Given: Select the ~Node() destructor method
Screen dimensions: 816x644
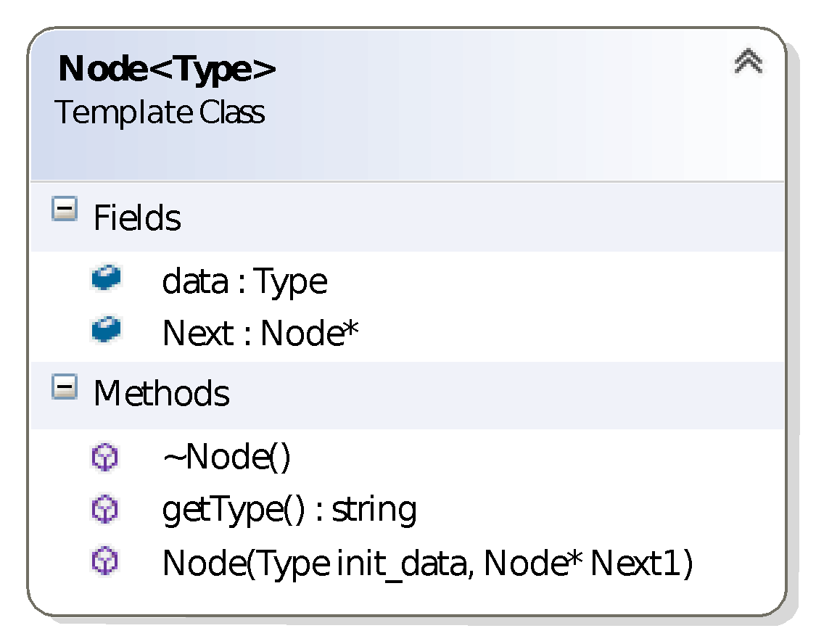Looking at the screenshot, I should [x=226, y=458].
